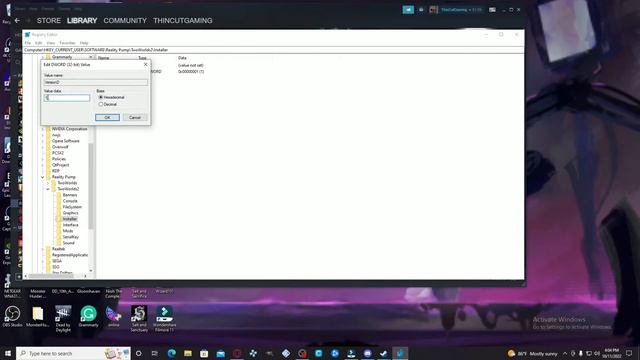Open the Registry Editor View menu
Image resolution: width=640 pixels, height=360 pixels.
51,43
